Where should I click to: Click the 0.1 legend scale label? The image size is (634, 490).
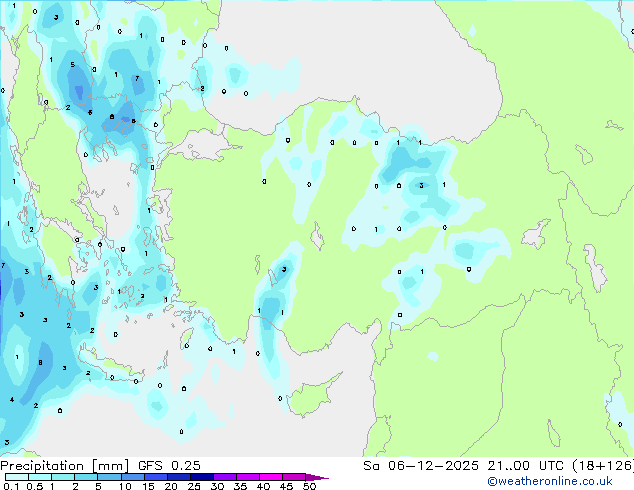pyautogui.click(x=11, y=486)
